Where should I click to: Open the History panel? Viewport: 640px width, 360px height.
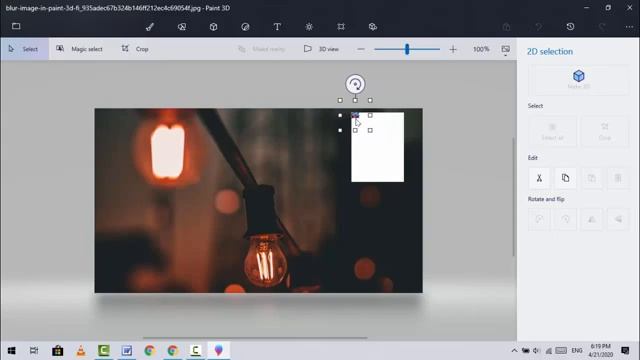(x=571, y=27)
